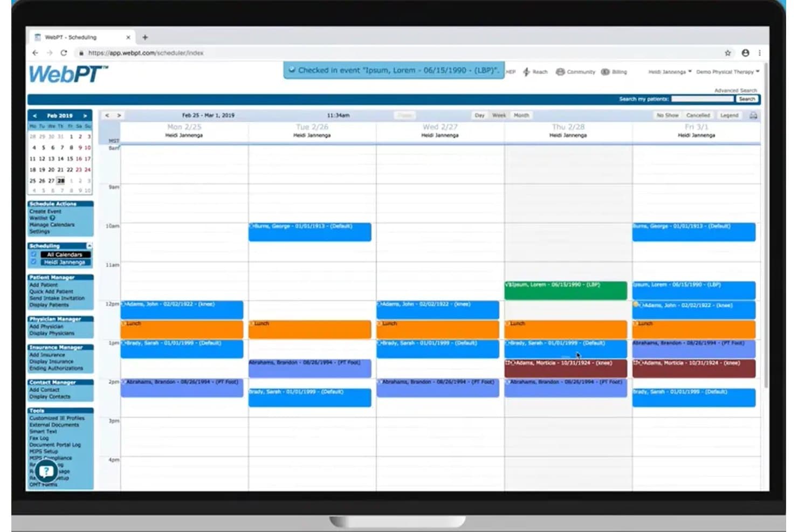Print the schedule using printer icon
Screen dimensions: 798x532
[x=753, y=115]
